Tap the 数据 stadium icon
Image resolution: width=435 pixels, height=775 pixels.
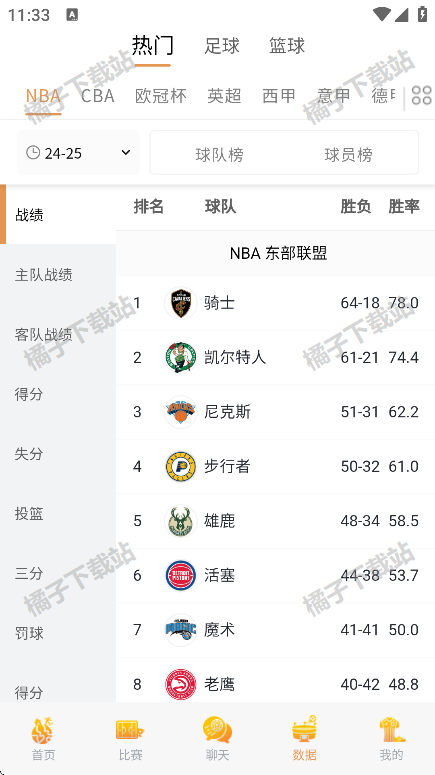click(304, 729)
